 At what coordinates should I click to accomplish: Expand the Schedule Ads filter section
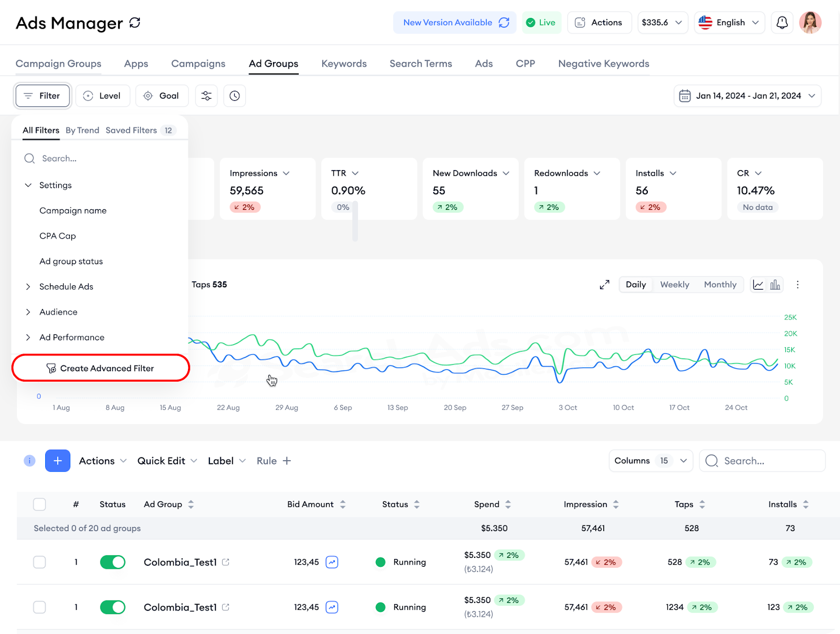(66, 287)
